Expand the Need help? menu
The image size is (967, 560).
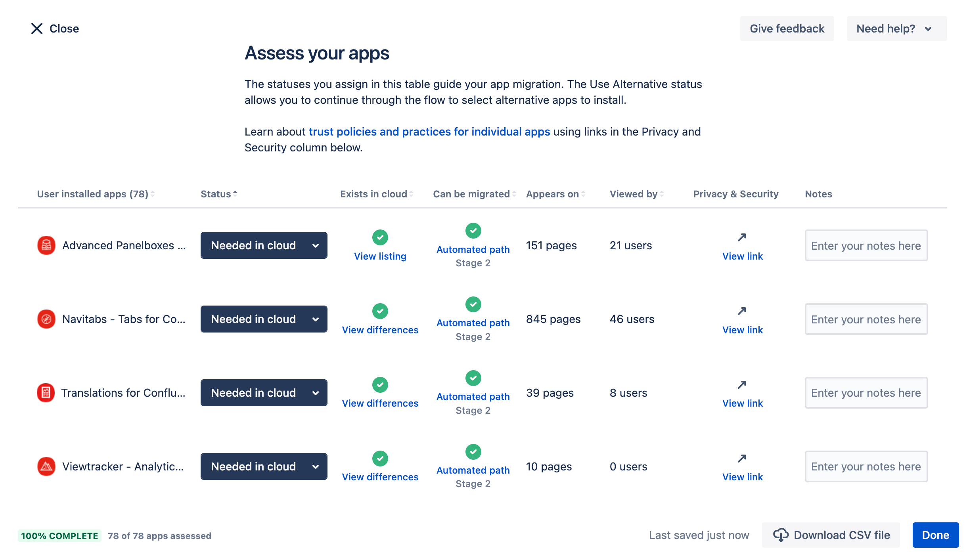[x=896, y=29]
